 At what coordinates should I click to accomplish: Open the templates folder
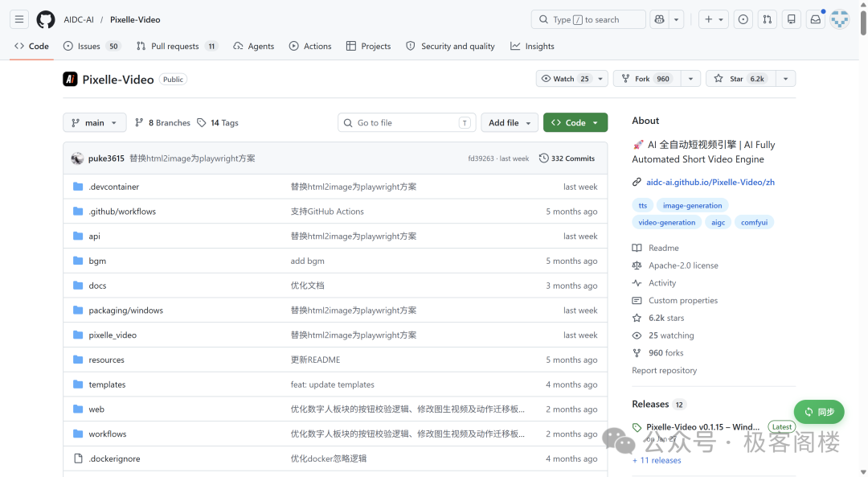tap(107, 384)
